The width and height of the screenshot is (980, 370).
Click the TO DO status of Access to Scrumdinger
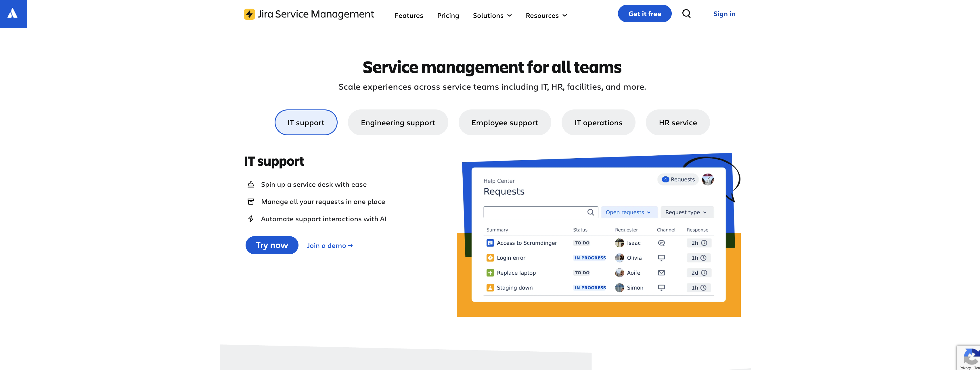tap(582, 243)
